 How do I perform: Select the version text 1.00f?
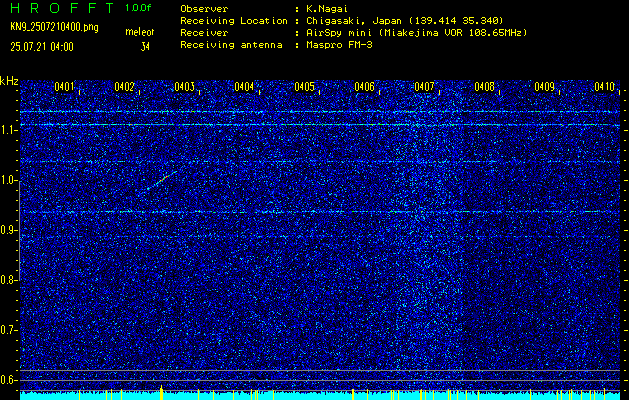tap(138, 8)
